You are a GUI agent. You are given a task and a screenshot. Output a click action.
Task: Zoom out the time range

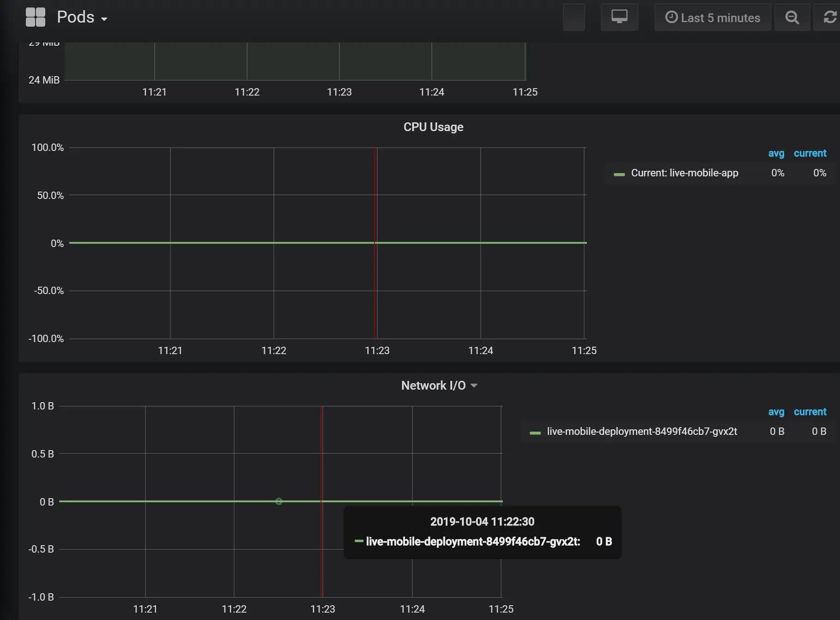point(792,17)
